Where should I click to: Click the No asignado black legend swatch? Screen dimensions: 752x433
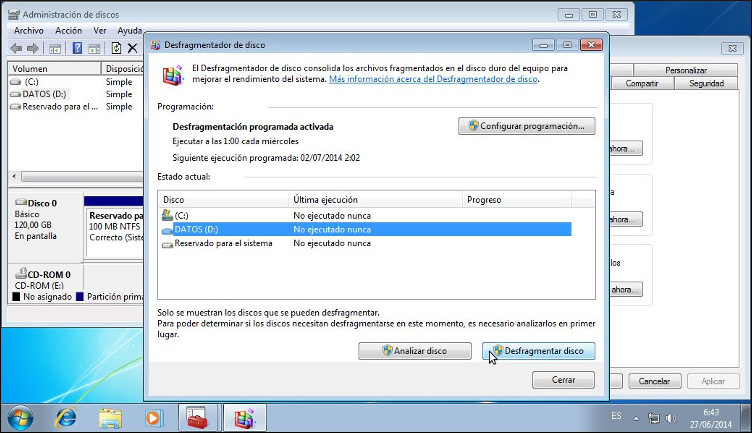(x=16, y=297)
